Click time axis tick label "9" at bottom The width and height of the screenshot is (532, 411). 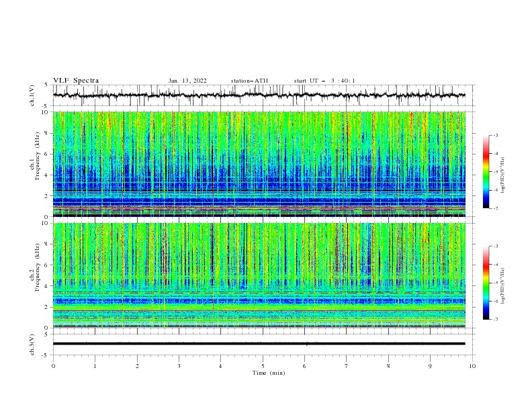coord(430,366)
